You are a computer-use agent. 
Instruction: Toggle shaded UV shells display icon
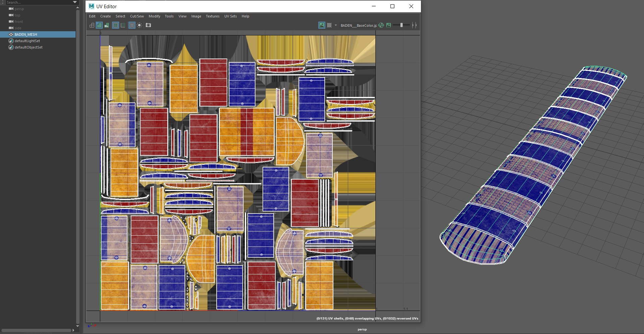coord(99,25)
